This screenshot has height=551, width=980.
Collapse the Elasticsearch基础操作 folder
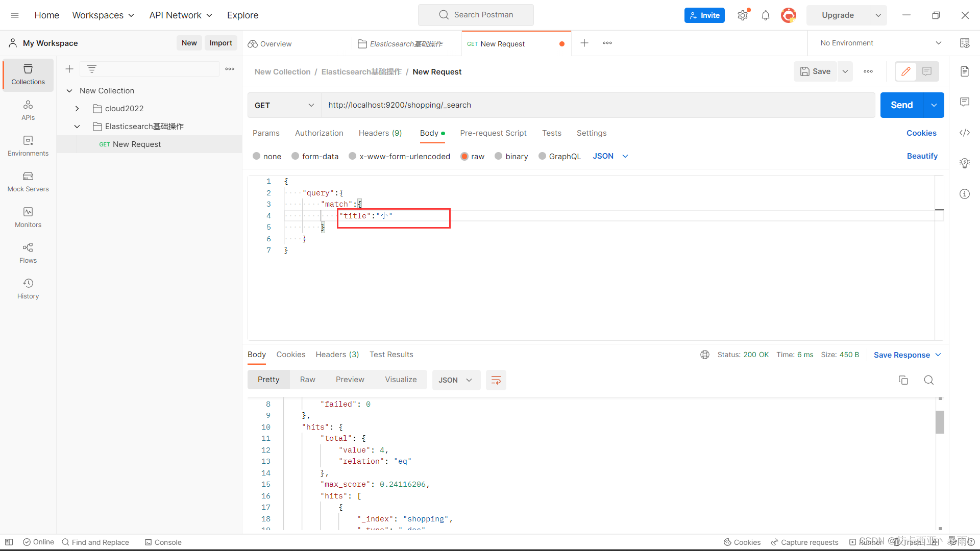click(77, 127)
